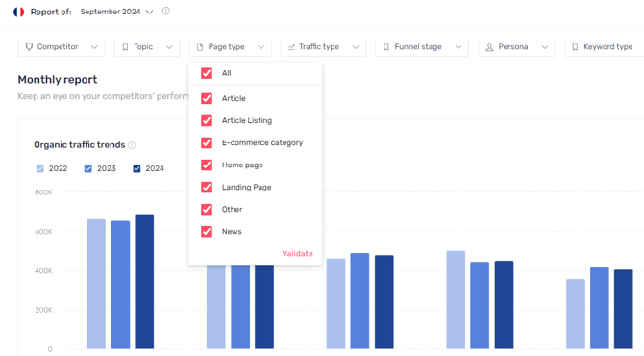Toggle the 2024 series checkbox
This screenshot has height=356, width=644.
tap(136, 168)
